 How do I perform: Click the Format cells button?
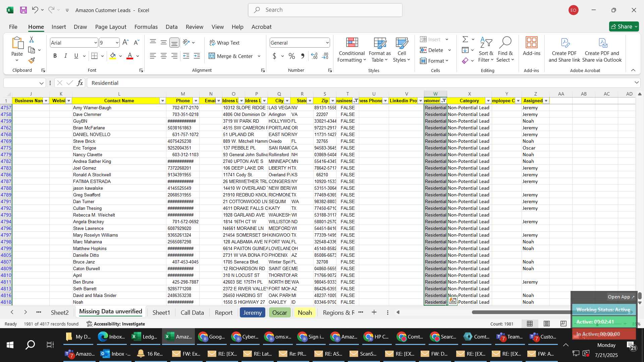[x=434, y=61]
